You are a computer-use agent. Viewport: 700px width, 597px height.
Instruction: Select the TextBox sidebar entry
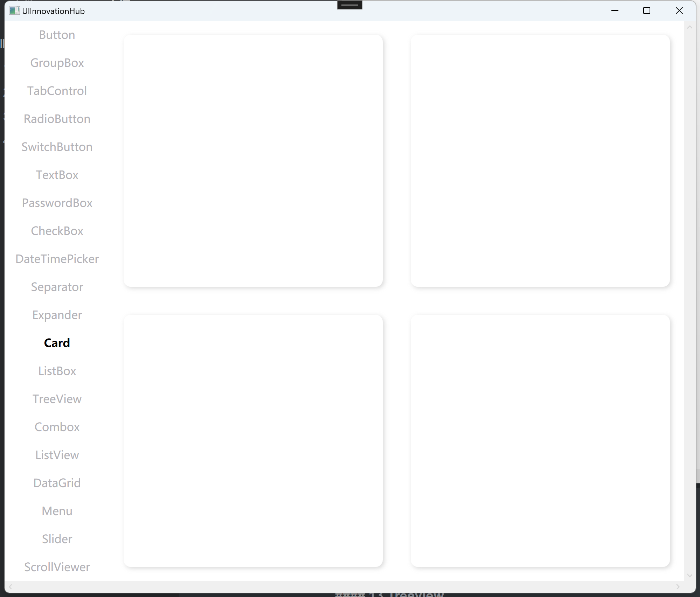(x=57, y=175)
